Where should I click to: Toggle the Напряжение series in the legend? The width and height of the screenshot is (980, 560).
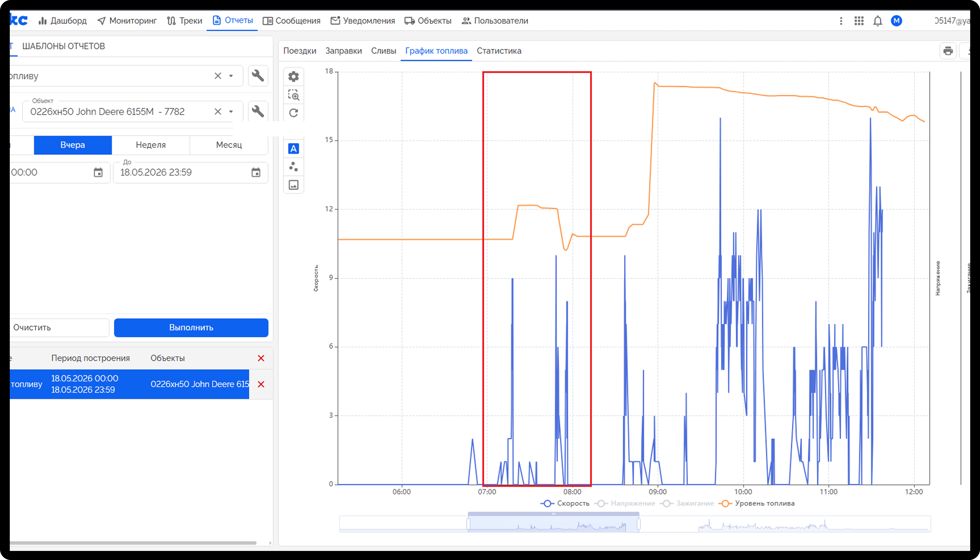(x=625, y=503)
